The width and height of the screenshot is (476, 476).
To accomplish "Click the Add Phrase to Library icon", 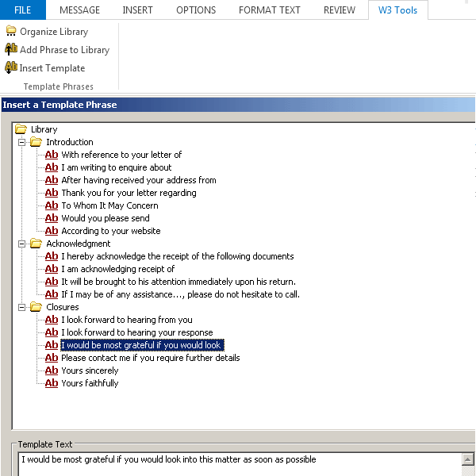I will pyautogui.click(x=11, y=49).
